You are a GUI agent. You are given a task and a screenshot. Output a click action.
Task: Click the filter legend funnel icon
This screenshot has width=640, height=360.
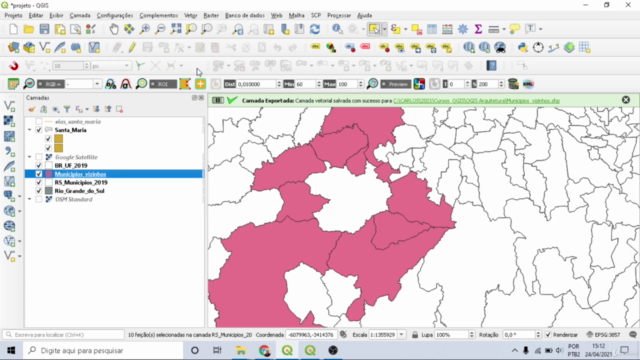tap(67, 109)
